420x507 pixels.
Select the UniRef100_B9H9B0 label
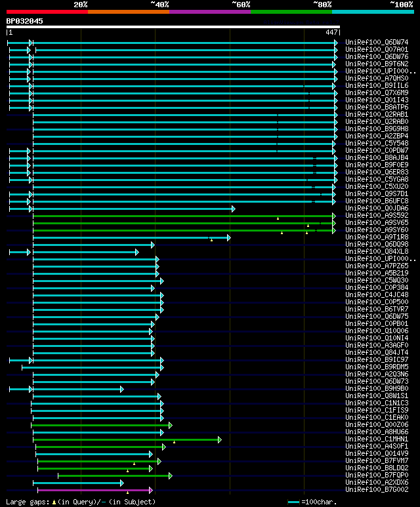pos(377,388)
